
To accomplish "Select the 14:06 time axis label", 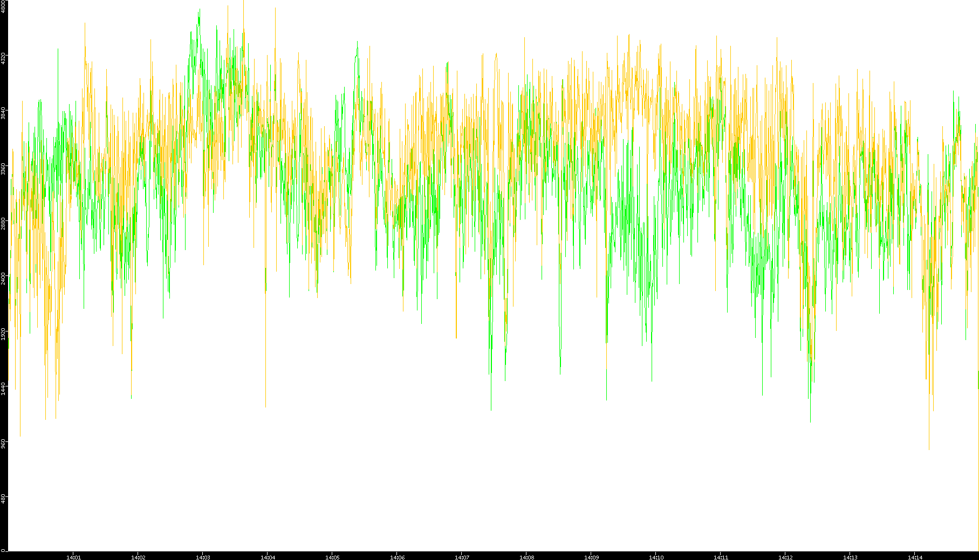I will 397,557.
